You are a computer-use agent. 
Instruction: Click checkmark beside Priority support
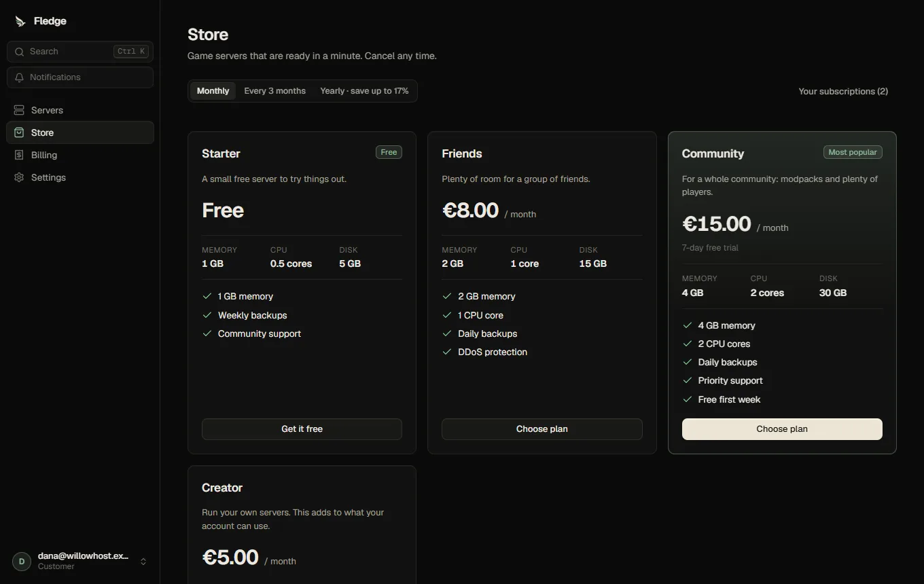click(688, 380)
